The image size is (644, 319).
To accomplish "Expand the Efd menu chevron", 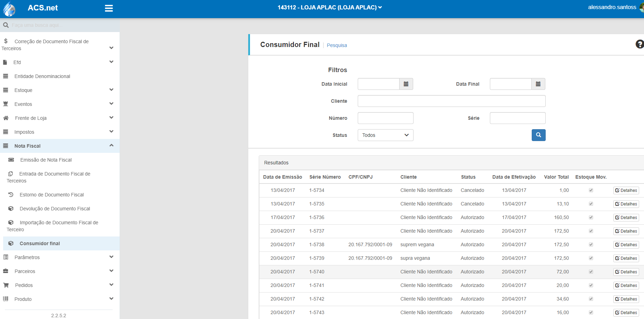I will (111, 62).
